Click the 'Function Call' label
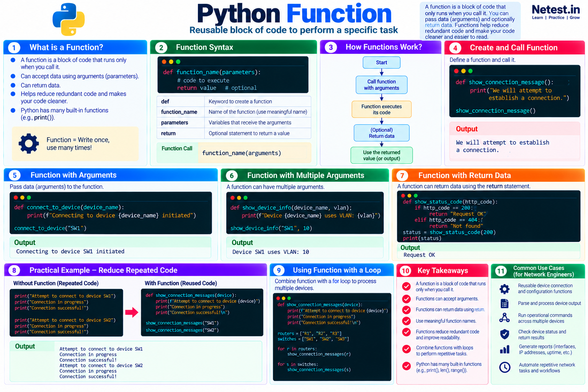Screen dimensions: 588x392 coord(177,149)
